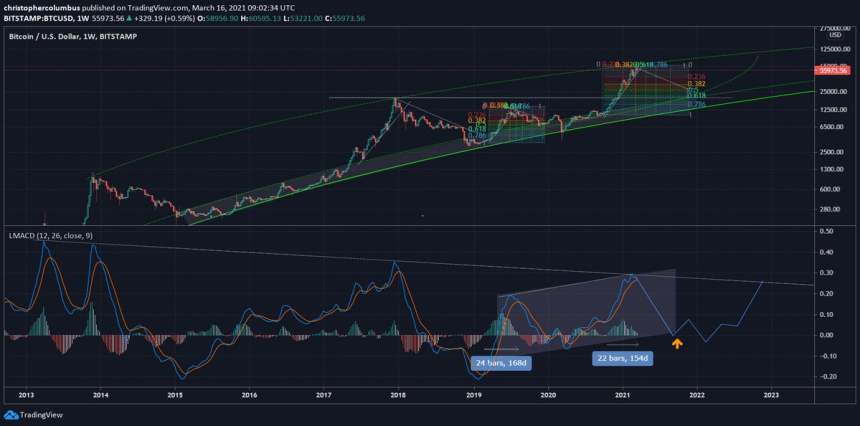Select the '24 bars, 168d' measurement label
The width and height of the screenshot is (860, 426).
click(501, 363)
